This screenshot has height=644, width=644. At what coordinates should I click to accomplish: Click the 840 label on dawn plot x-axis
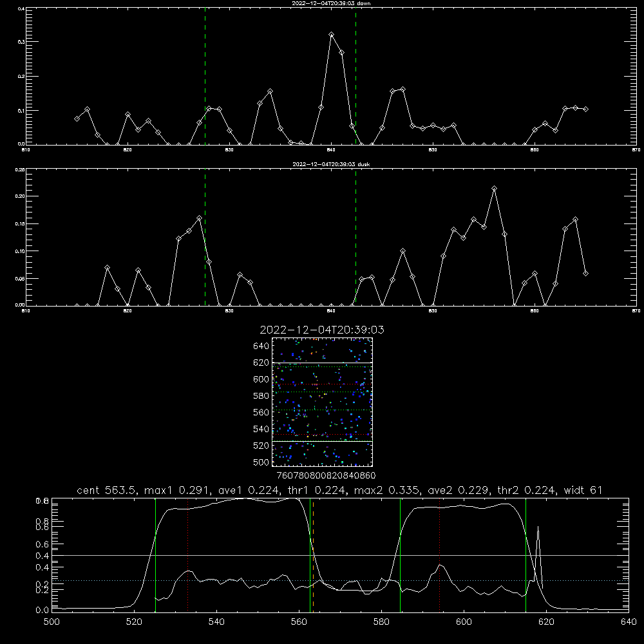(331, 150)
